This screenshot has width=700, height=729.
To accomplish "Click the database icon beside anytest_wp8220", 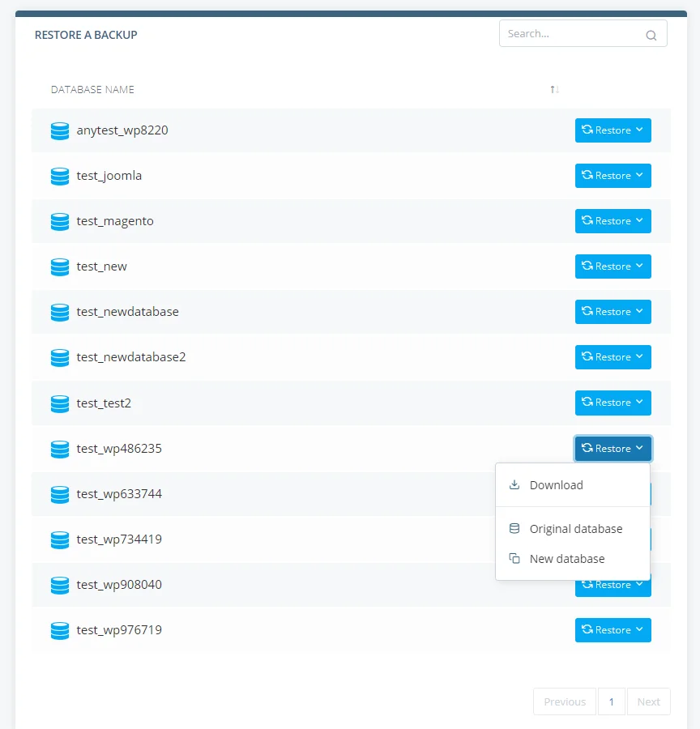I will tap(59, 130).
